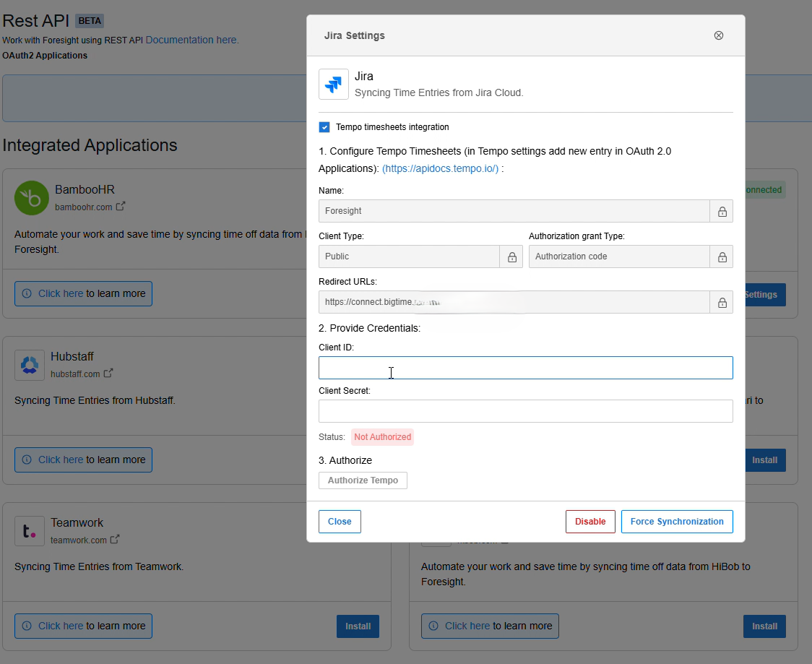The width and height of the screenshot is (812, 664).
Task: Click the Close button in the dialog footer
Action: coord(340,522)
